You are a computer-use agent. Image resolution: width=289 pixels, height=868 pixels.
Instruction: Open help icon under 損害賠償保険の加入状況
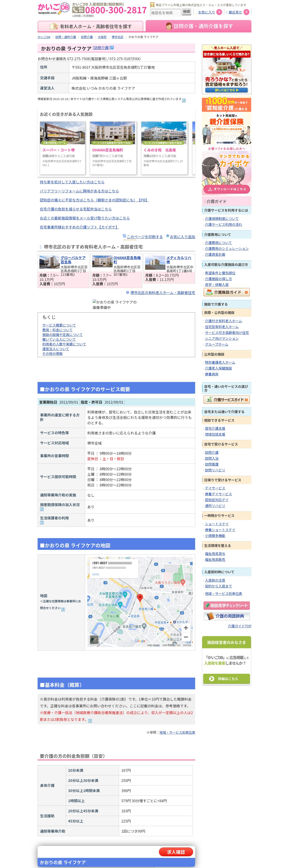[42, 509]
